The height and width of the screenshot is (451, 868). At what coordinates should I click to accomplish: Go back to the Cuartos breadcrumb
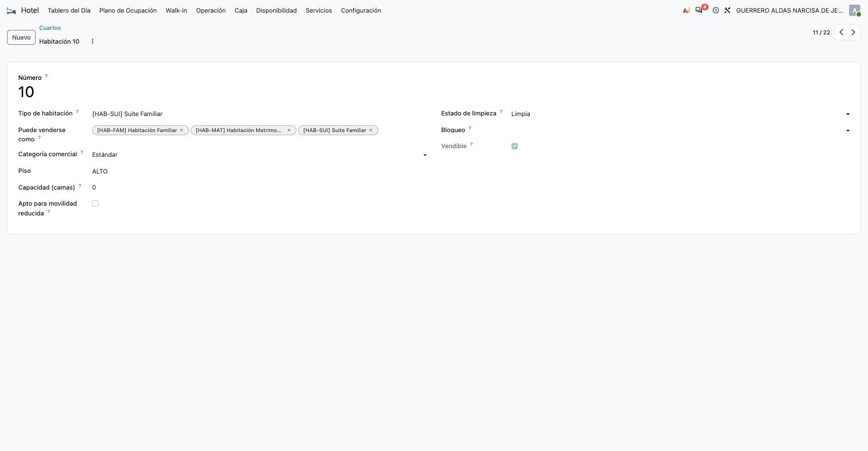pos(50,28)
